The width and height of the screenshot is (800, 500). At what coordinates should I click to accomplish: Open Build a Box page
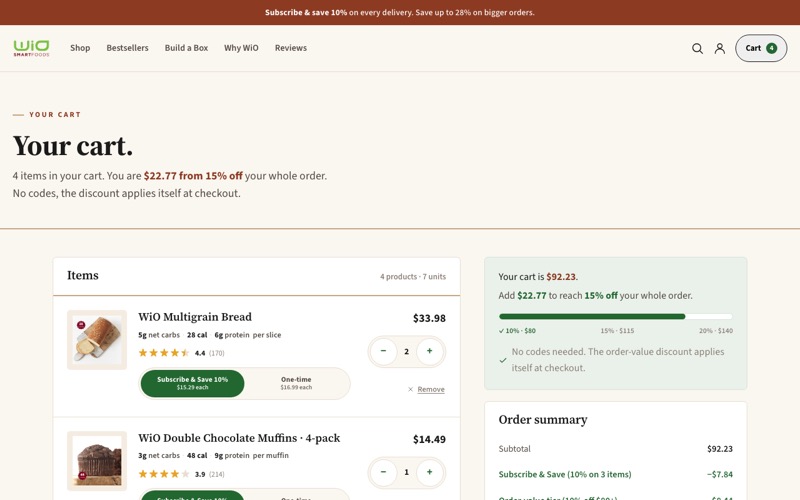(x=186, y=48)
